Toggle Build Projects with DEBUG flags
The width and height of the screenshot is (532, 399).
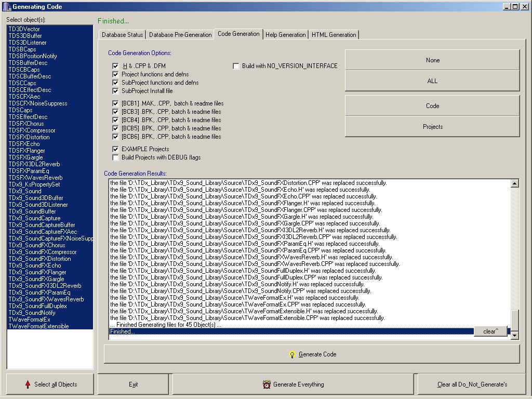[115, 157]
